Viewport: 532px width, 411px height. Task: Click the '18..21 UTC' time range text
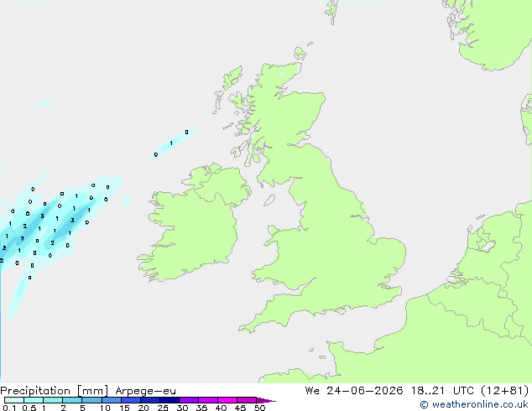[442, 391]
